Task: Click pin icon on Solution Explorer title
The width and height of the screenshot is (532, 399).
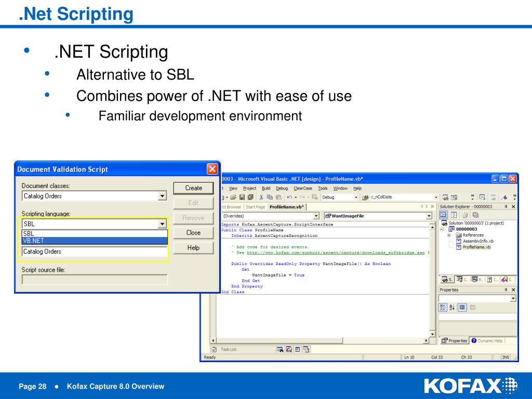Action: pos(506,206)
